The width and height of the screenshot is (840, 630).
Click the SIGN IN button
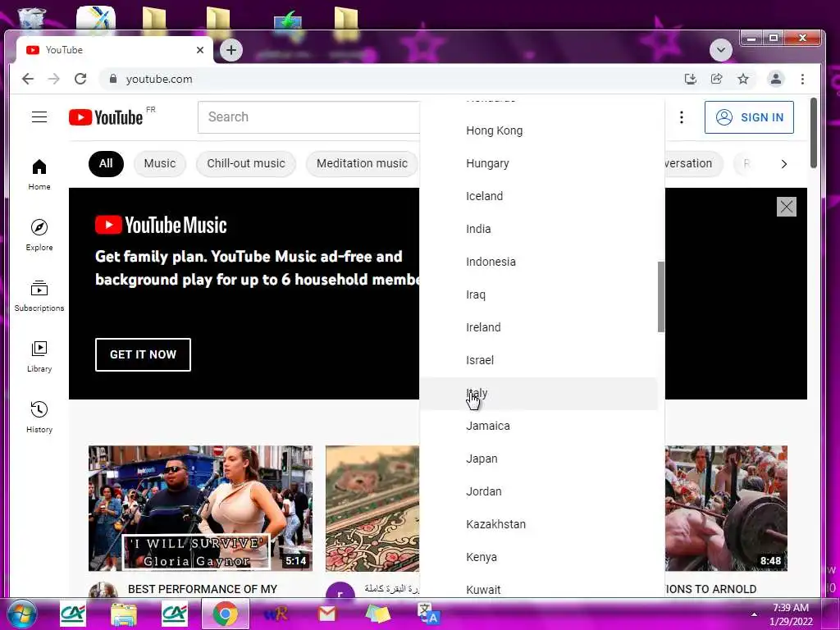[749, 117]
